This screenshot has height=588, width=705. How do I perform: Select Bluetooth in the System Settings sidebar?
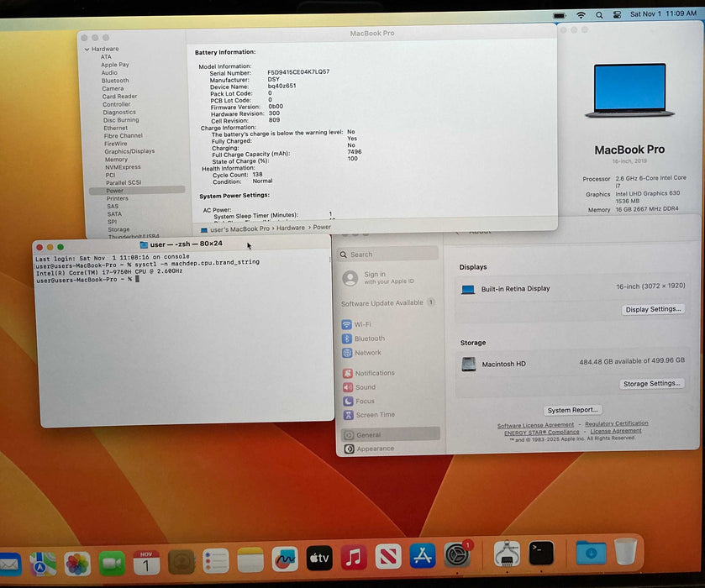click(367, 339)
